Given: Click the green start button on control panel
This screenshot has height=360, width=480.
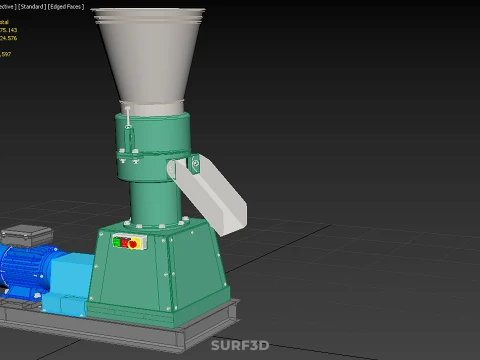Looking at the screenshot, I should pyautogui.click(x=116, y=242).
